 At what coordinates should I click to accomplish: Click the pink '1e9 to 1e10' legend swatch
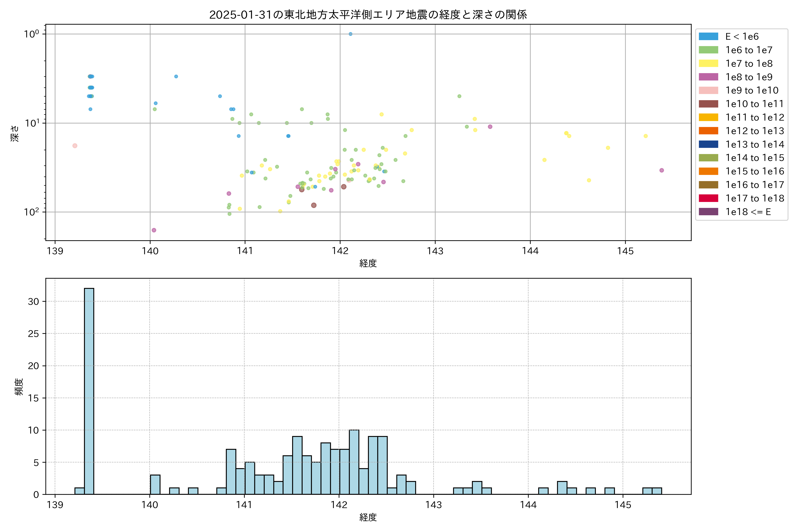(x=708, y=91)
